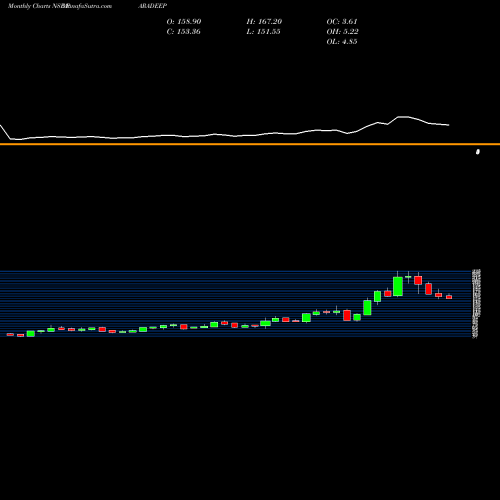500x500 pixels.
Task: Click the close price text C: 153.36
Action: pos(183,32)
